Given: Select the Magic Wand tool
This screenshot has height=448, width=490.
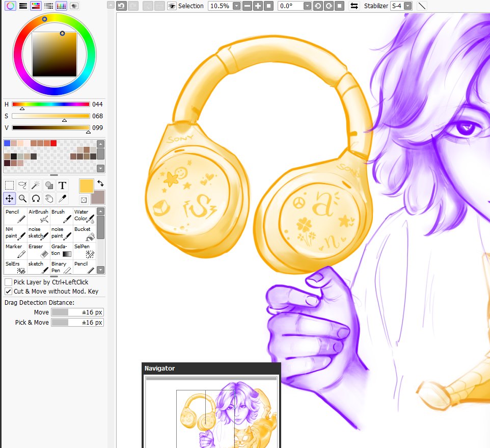Looking at the screenshot, I should (x=36, y=186).
